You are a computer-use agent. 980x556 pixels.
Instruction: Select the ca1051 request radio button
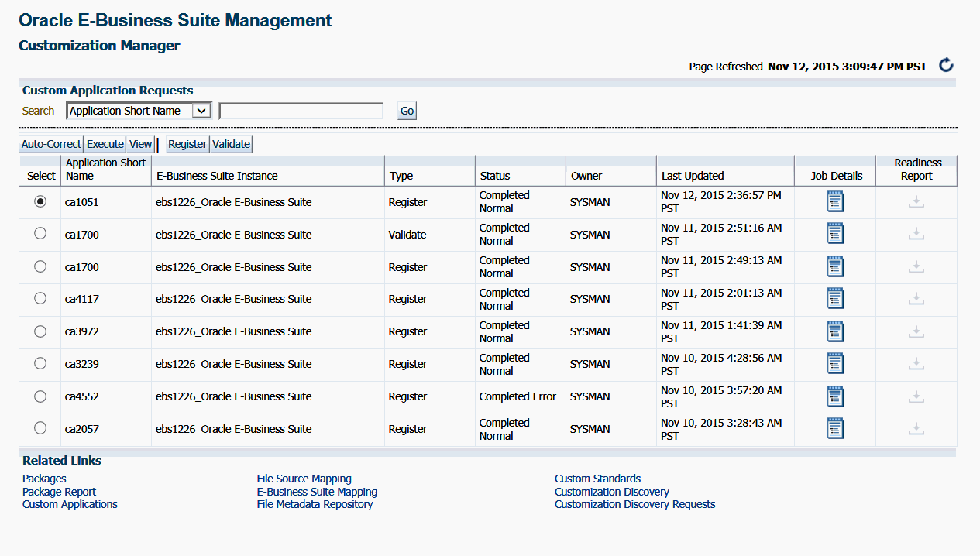(40, 201)
